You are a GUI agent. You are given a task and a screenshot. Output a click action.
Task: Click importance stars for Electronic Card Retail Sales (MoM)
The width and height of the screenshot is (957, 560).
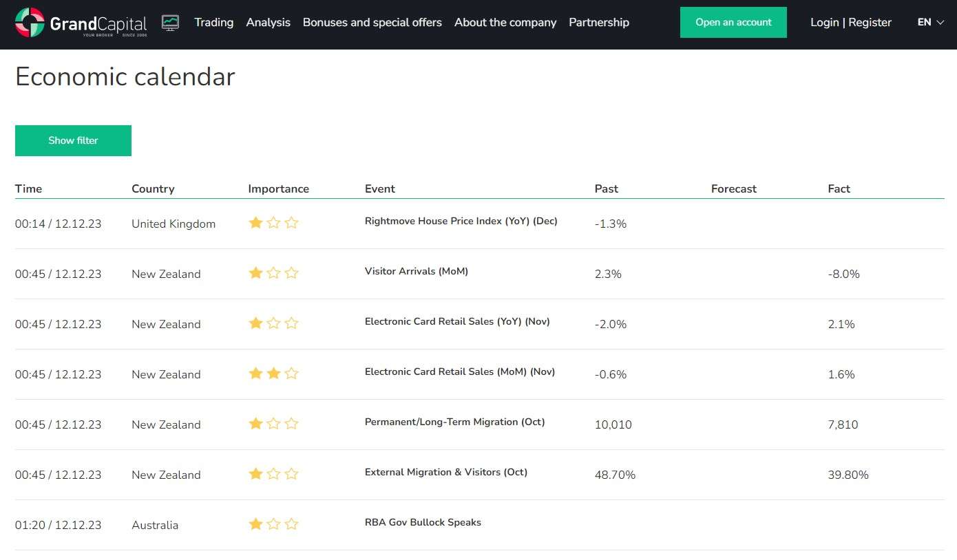(273, 373)
